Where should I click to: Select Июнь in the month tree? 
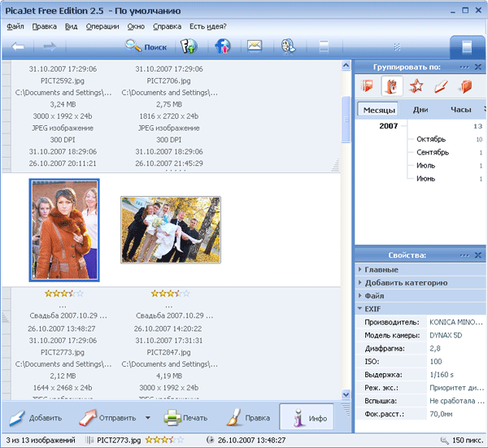click(x=425, y=178)
